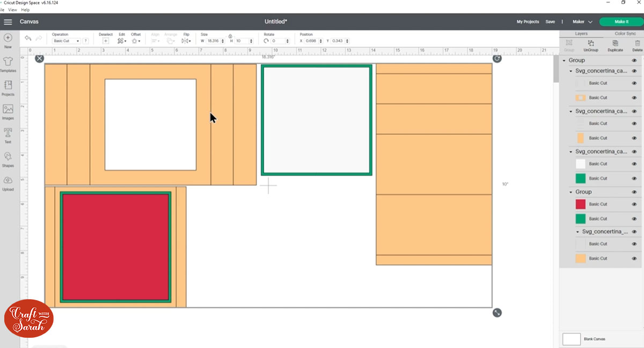Open My Projects link
644x348 pixels.
(528, 22)
